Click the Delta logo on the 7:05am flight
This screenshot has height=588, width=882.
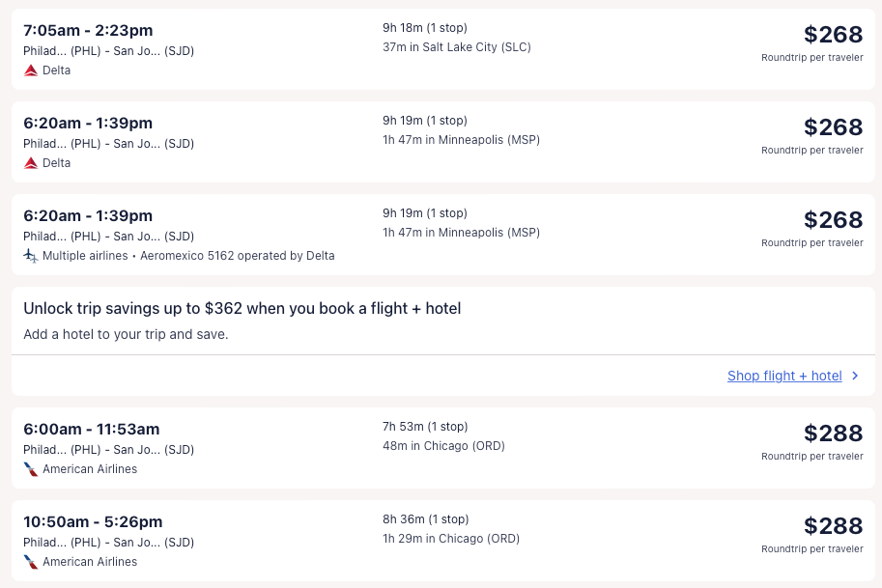pyautogui.click(x=31, y=70)
